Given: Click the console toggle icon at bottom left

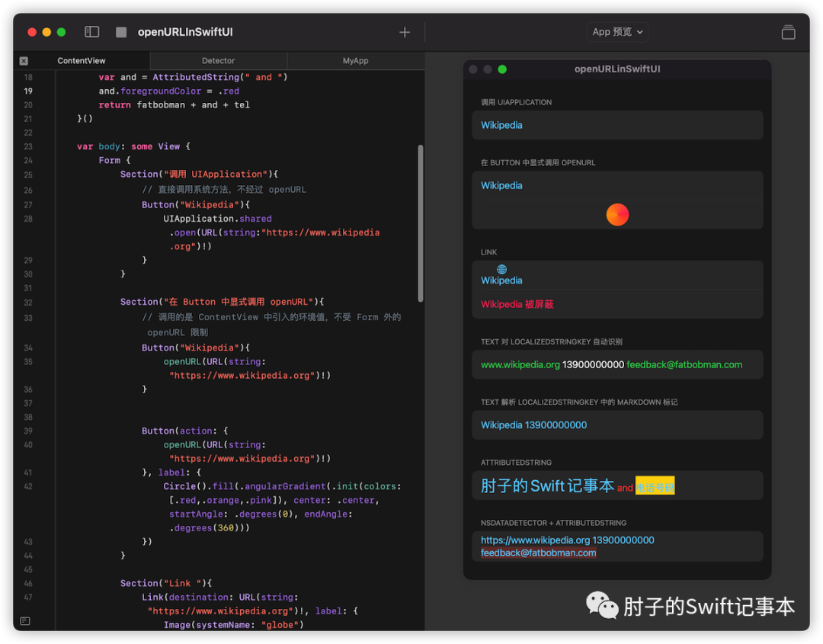Looking at the screenshot, I should tap(24, 621).
